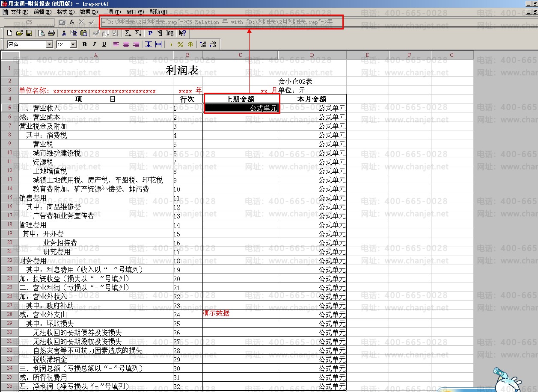
Task: Click the log toolbar icon
Action: (170, 33)
